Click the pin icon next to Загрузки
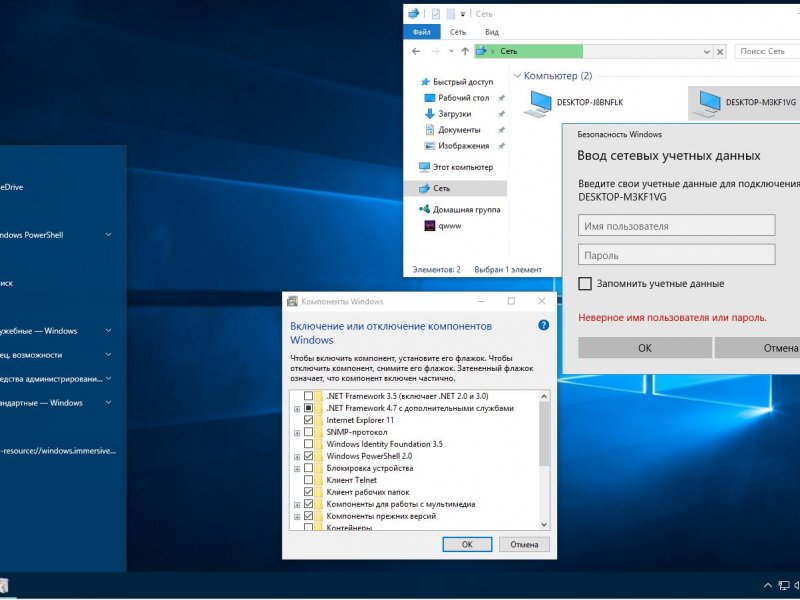This screenshot has height=600, width=800. point(502,114)
